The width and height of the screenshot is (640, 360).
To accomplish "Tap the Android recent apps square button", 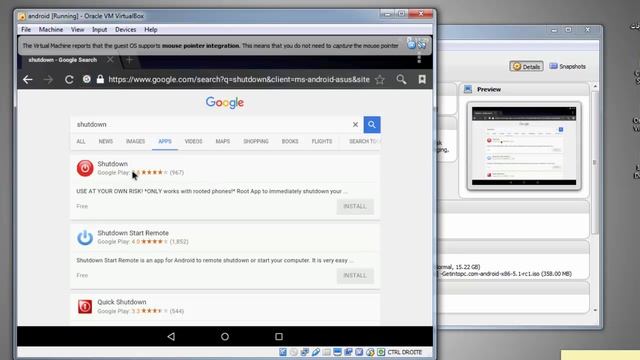I will [x=279, y=336].
